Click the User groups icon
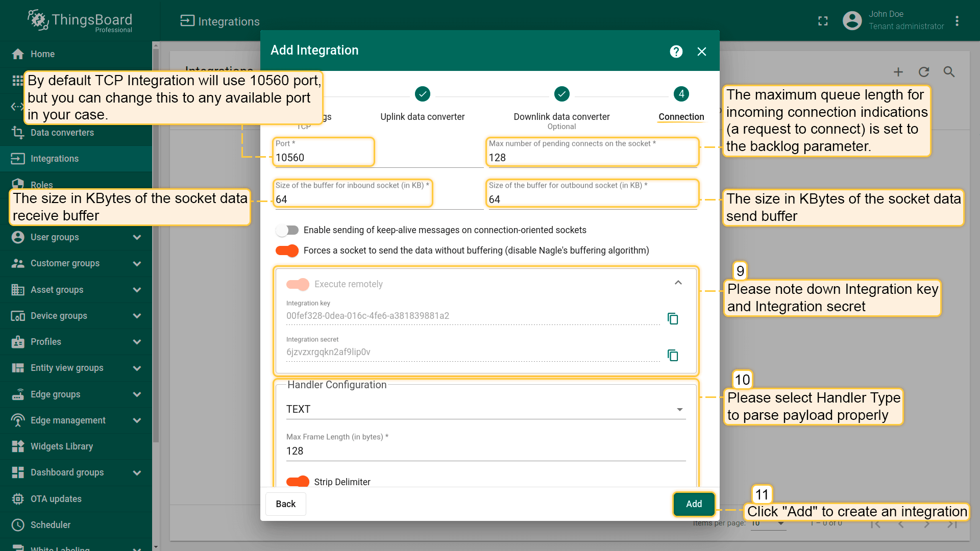 pyautogui.click(x=18, y=237)
